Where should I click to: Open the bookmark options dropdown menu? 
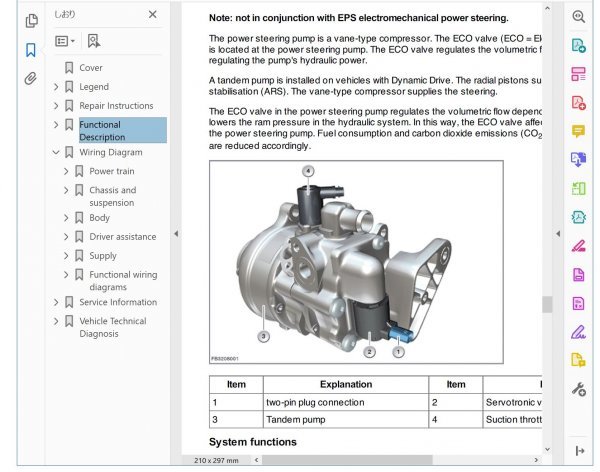pyautogui.click(x=65, y=41)
